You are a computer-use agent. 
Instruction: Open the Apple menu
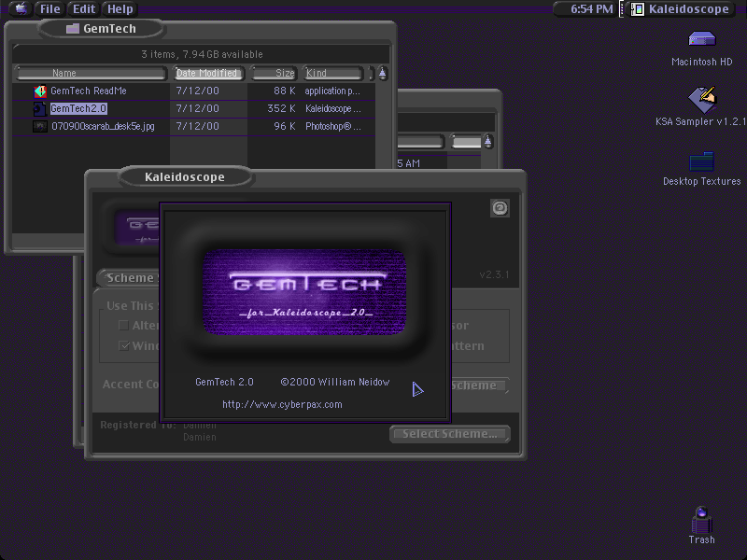click(x=21, y=8)
